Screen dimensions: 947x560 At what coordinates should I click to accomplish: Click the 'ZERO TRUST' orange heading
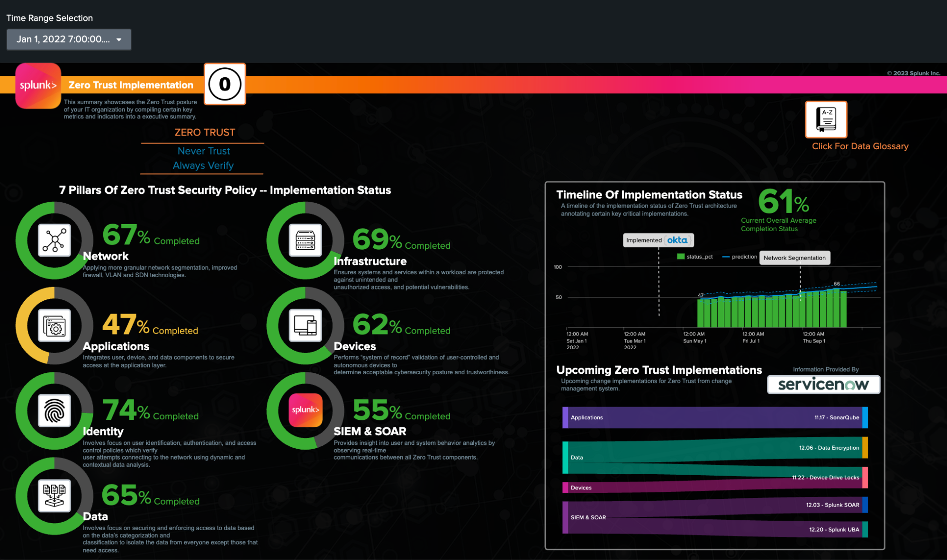tap(205, 133)
